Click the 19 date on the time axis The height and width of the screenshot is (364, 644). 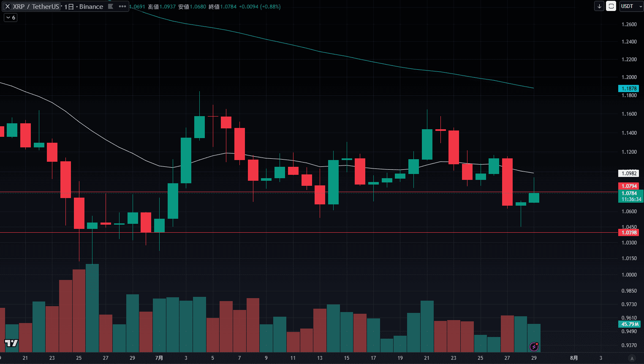(x=400, y=358)
